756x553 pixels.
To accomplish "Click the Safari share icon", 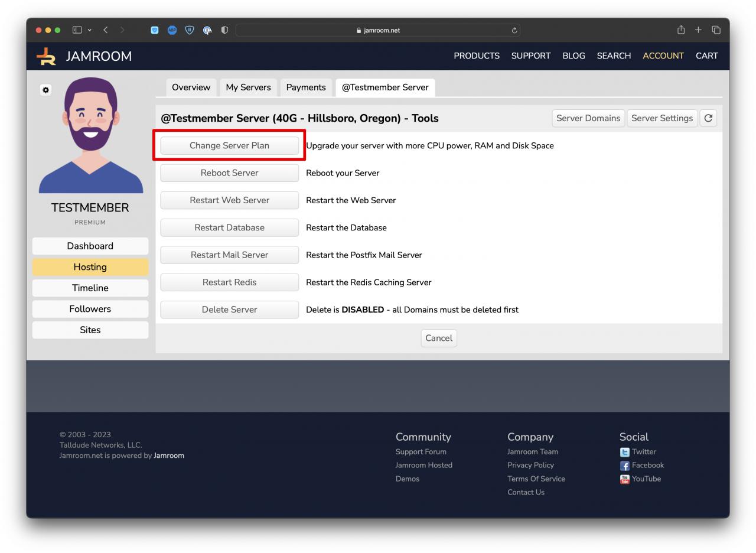I will click(x=681, y=30).
